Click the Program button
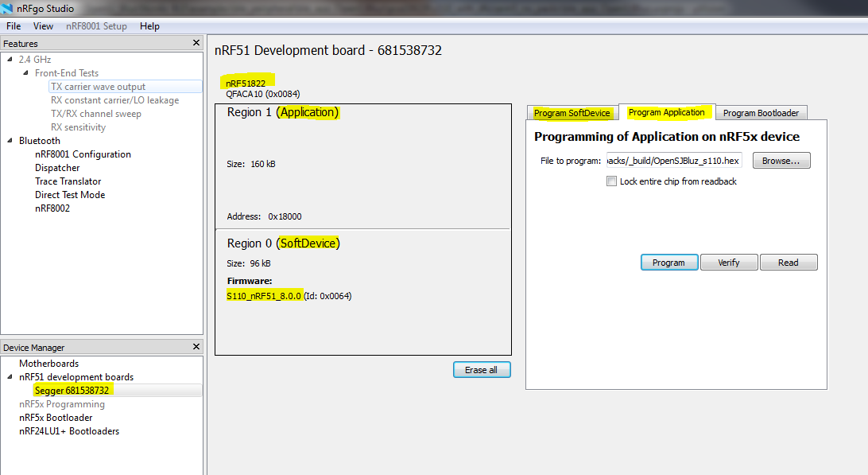 [x=668, y=262]
